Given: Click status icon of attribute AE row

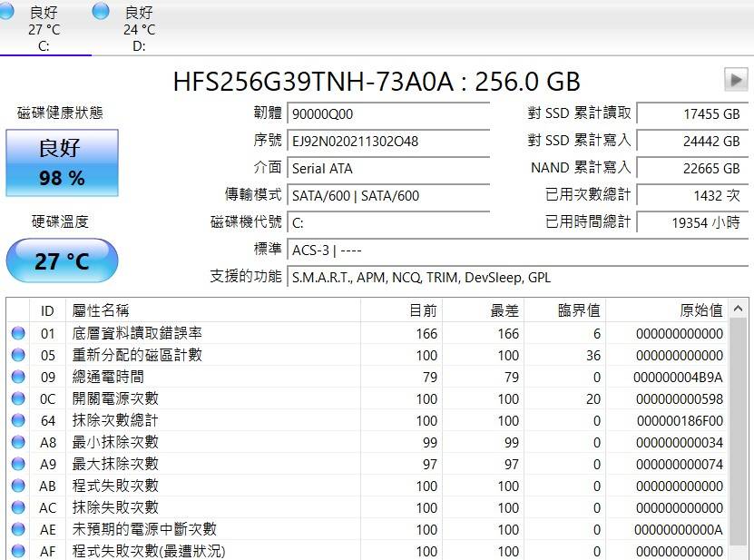Looking at the screenshot, I should click(17, 530).
